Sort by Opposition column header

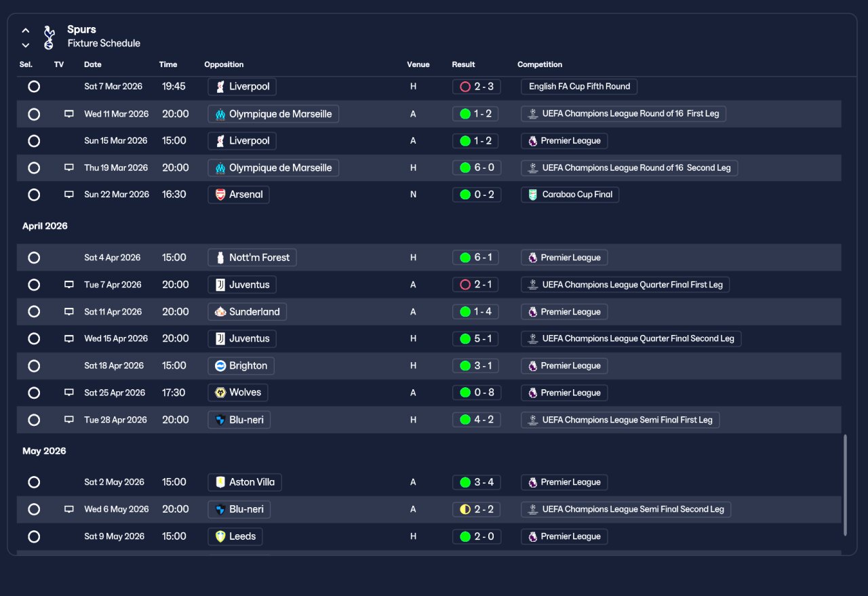pyautogui.click(x=224, y=64)
